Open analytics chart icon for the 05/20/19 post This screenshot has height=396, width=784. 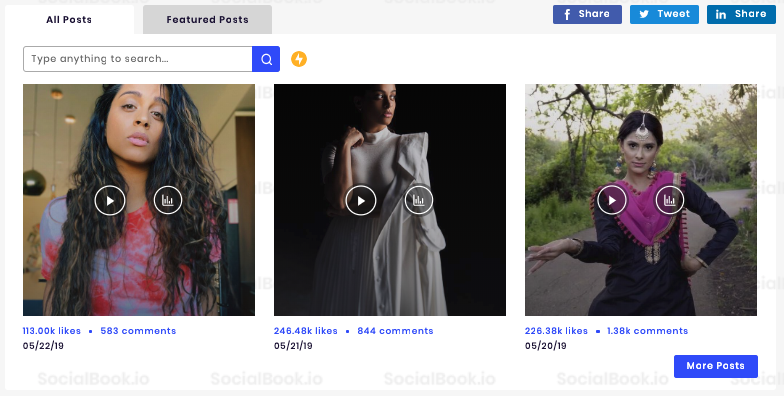pyautogui.click(x=670, y=200)
